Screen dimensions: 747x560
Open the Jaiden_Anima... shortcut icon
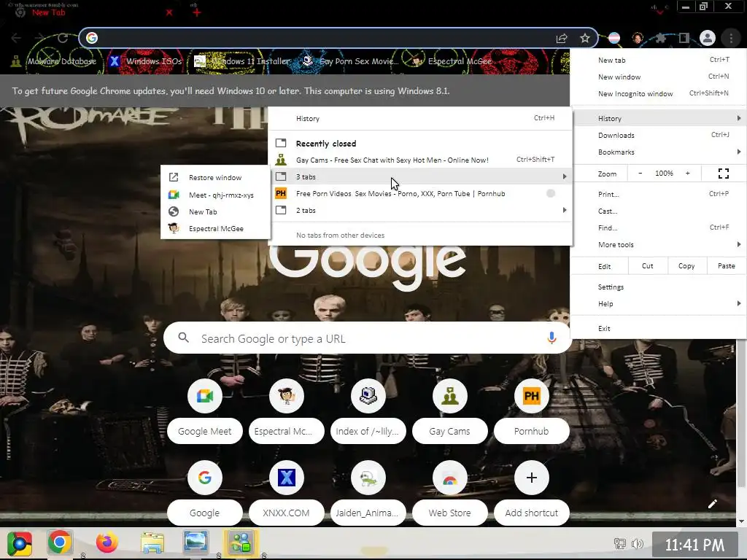pos(368,478)
